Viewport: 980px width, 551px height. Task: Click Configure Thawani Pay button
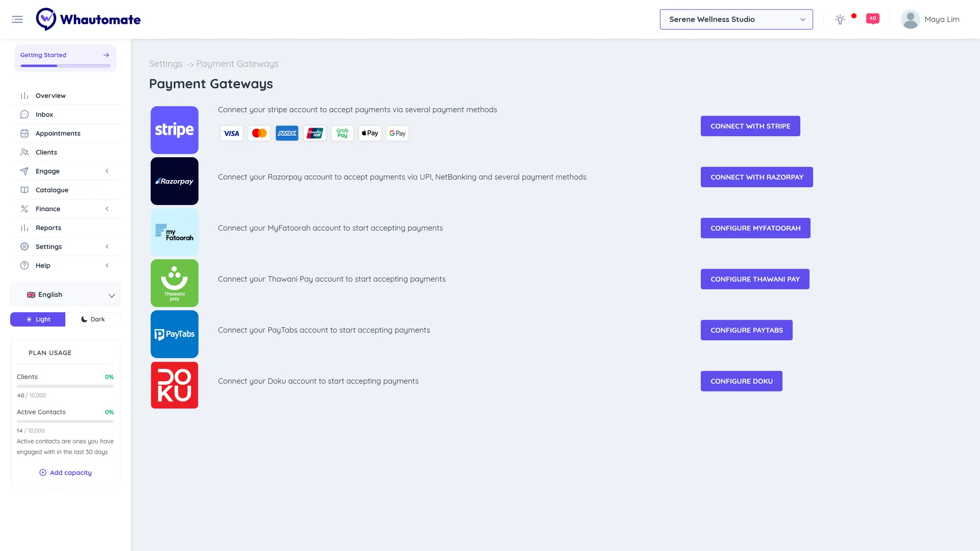(x=755, y=279)
